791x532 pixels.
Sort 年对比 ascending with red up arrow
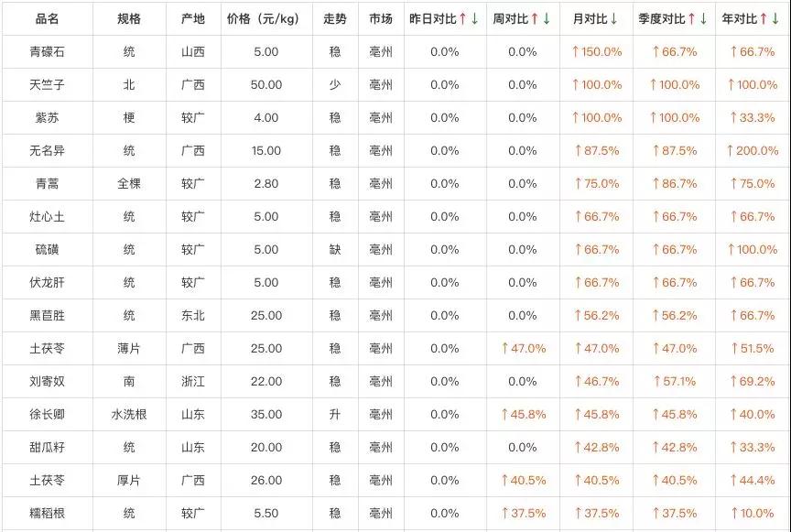pos(764,19)
